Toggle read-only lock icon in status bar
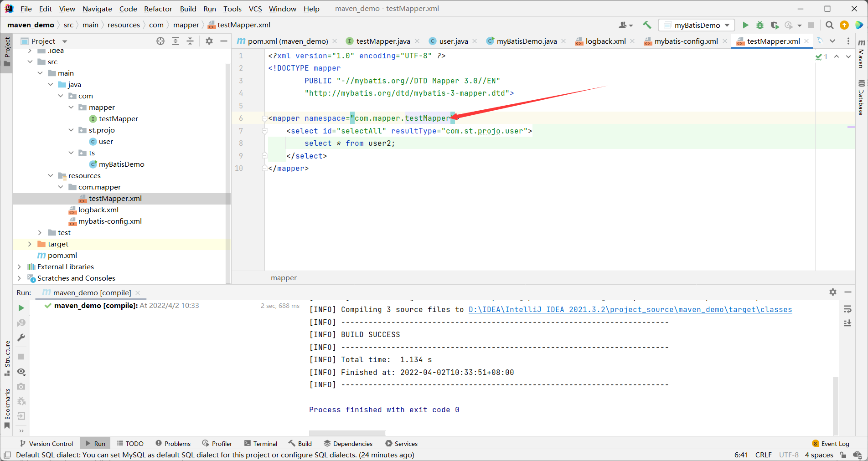 [843, 455]
